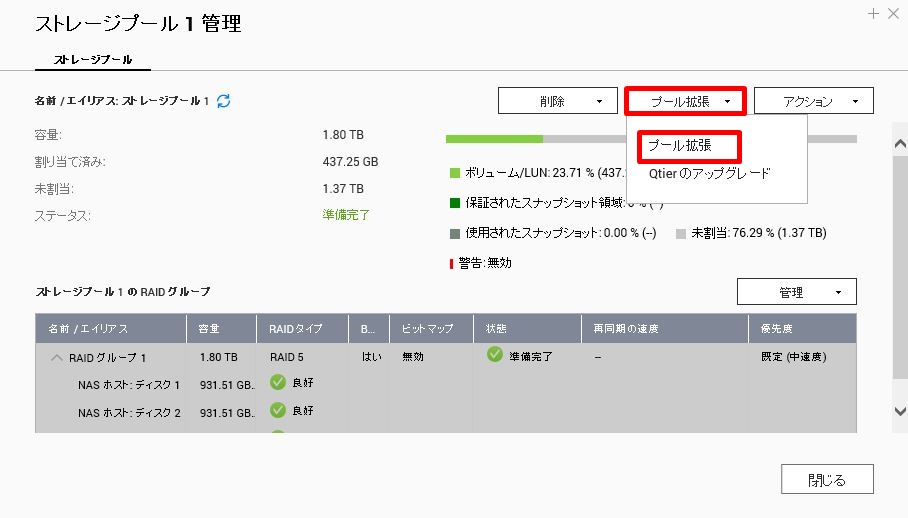Viewport: 908px width, 518px height.
Task: Switch to the ストレージプール tab
Action: (92, 59)
